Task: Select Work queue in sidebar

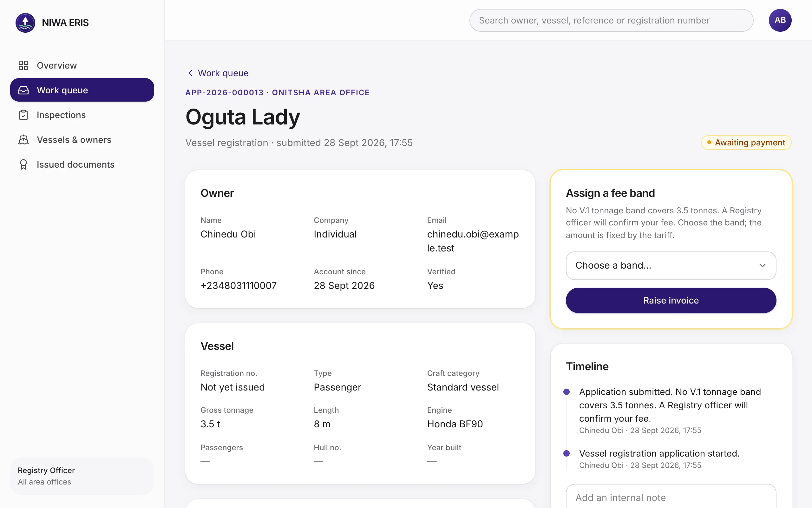Action: point(82,90)
